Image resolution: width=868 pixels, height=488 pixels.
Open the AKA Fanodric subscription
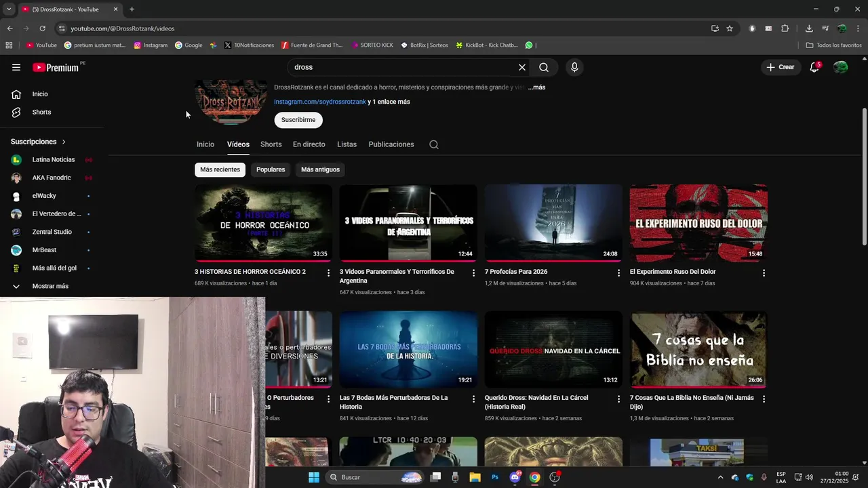click(52, 178)
